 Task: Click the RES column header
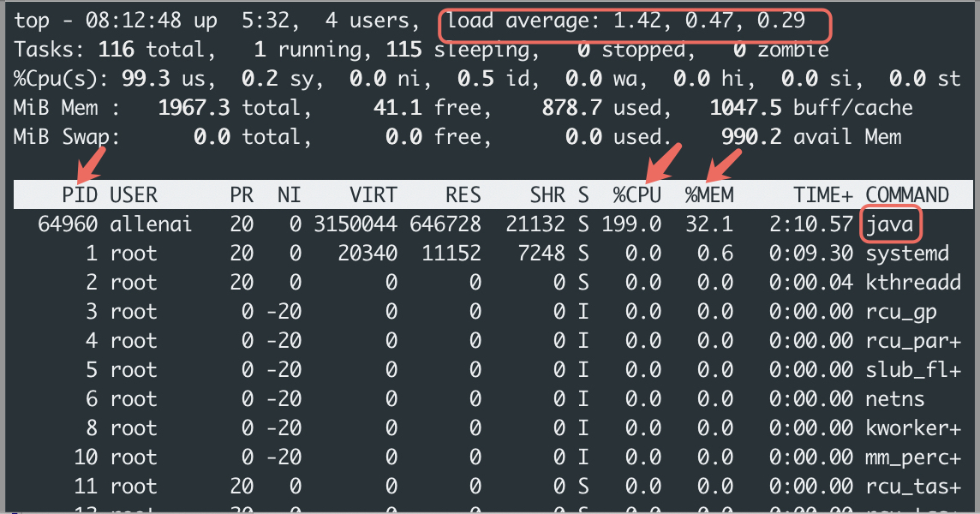pyautogui.click(x=463, y=194)
